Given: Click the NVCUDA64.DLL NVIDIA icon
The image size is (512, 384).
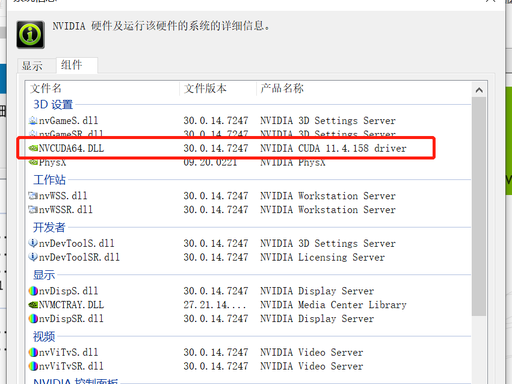Looking at the screenshot, I should point(33,148).
